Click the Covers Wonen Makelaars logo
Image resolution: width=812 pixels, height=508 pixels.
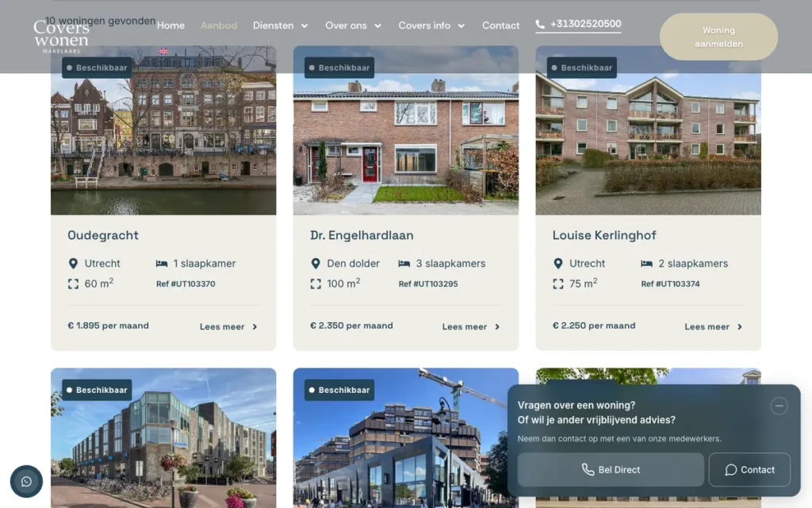pos(61,37)
